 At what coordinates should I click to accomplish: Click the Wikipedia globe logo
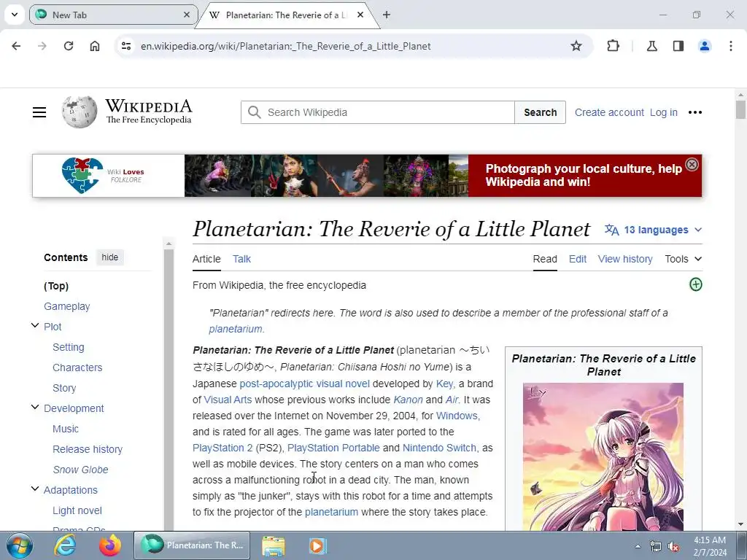[x=79, y=112]
